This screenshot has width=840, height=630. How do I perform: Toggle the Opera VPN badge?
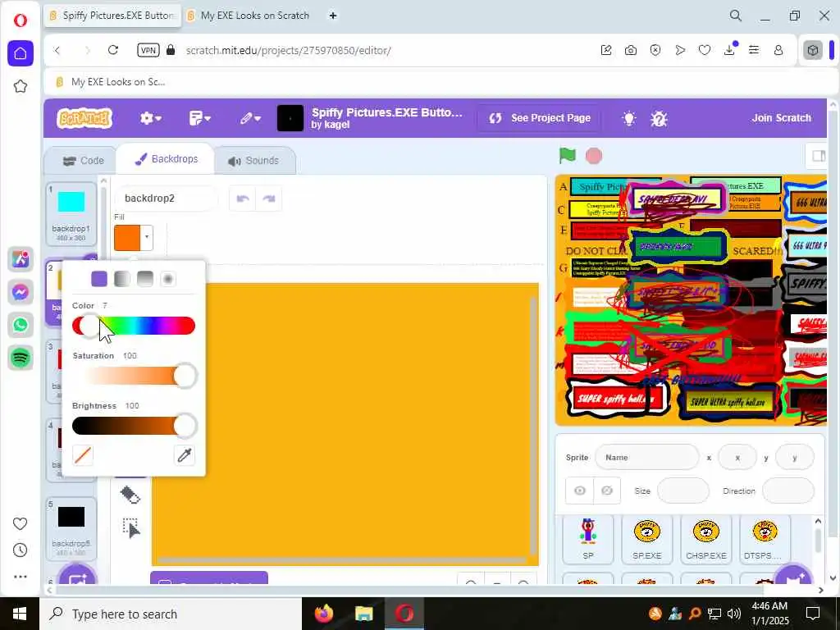[x=148, y=50]
